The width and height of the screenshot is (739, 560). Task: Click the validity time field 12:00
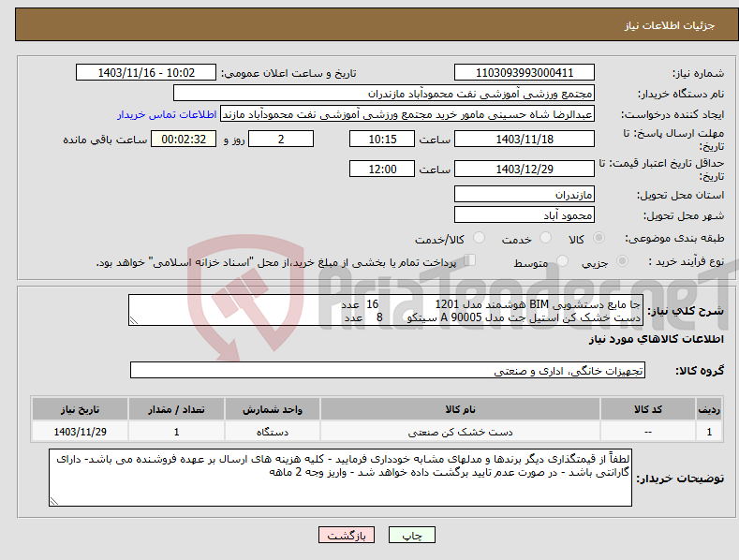click(382, 169)
